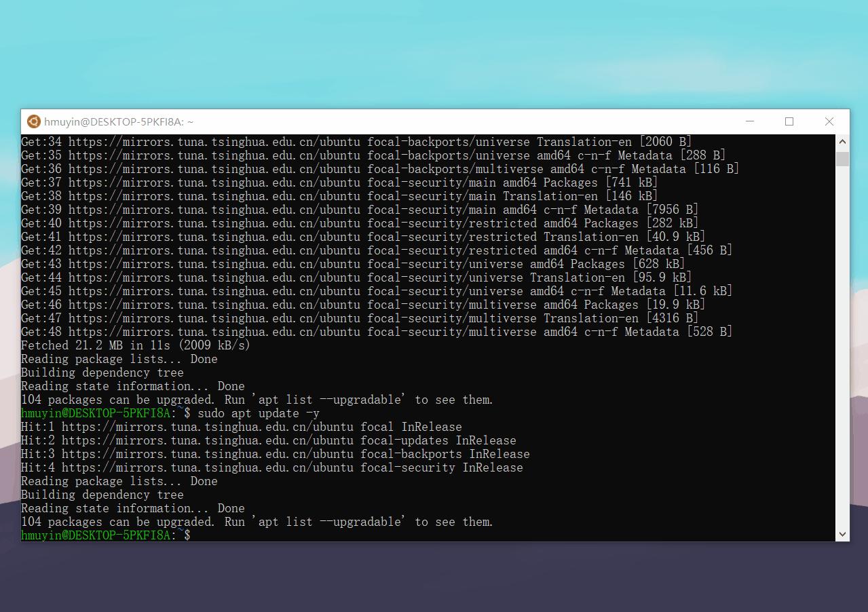Click the Hit:1 focal InRelease line
This screenshot has height=612, width=868.
pyautogui.click(x=242, y=427)
